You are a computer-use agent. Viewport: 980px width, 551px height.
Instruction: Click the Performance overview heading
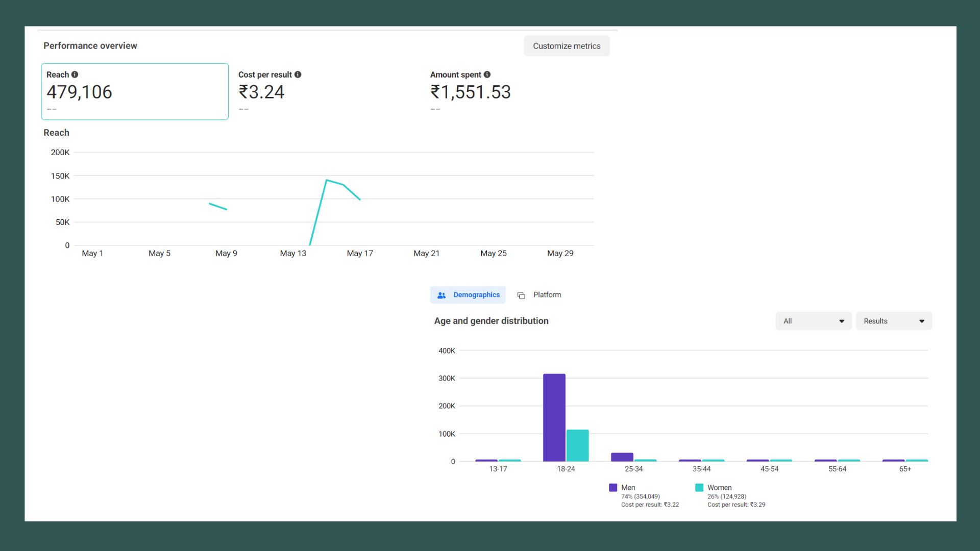[x=90, y=46]
